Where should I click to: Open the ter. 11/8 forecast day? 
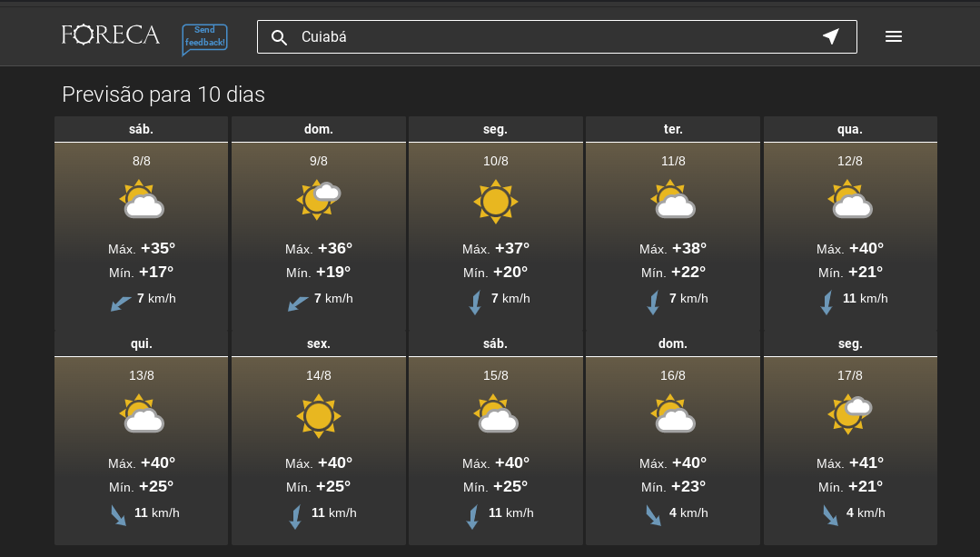pyautogui.click(x=673, y=223)
